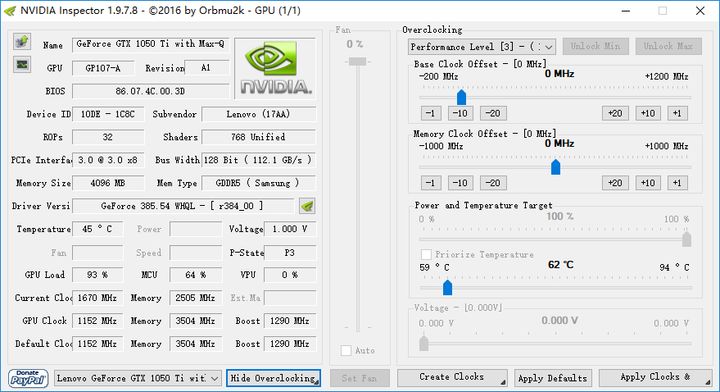Click the Unlock Max button
The image size is (720, 392).
[x=669, y=46]
